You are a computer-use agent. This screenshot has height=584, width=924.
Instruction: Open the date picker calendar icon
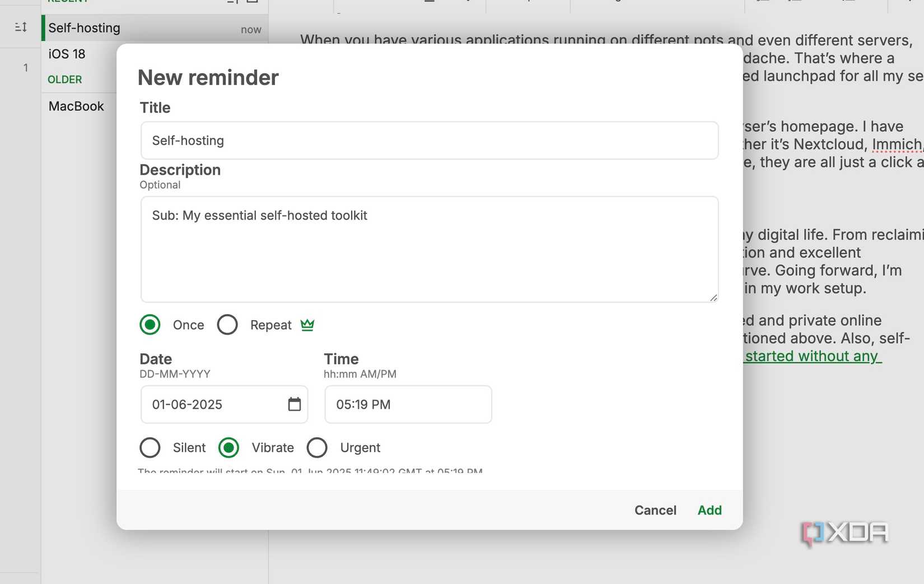294,404
